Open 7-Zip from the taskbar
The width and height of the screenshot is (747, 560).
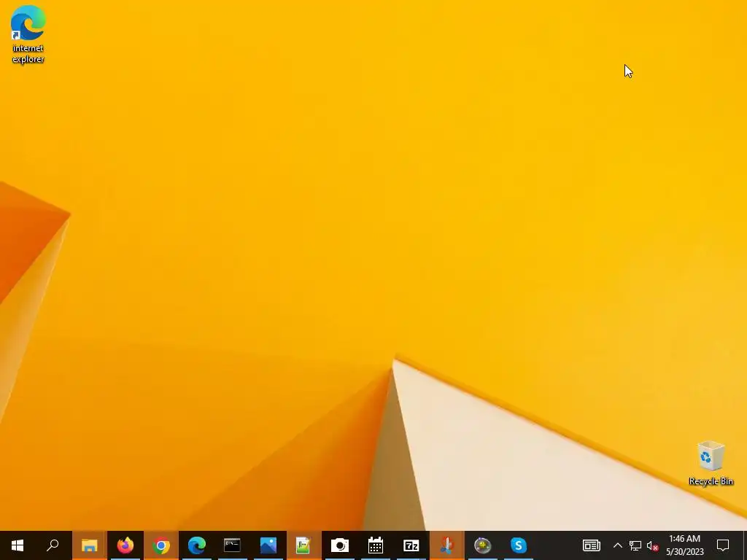point(411,545)
